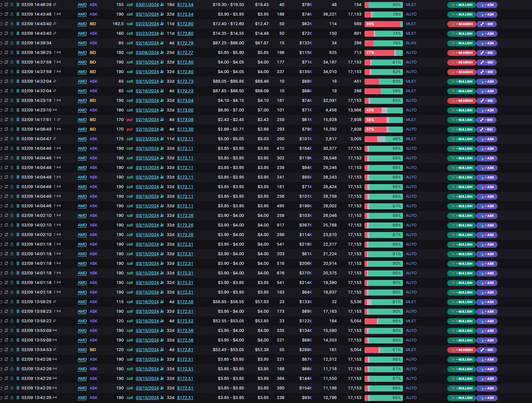Open the $172.30 underlying price link
Image resolution: width=532 pixels, height=403 pixels.
tap(185, 129)
